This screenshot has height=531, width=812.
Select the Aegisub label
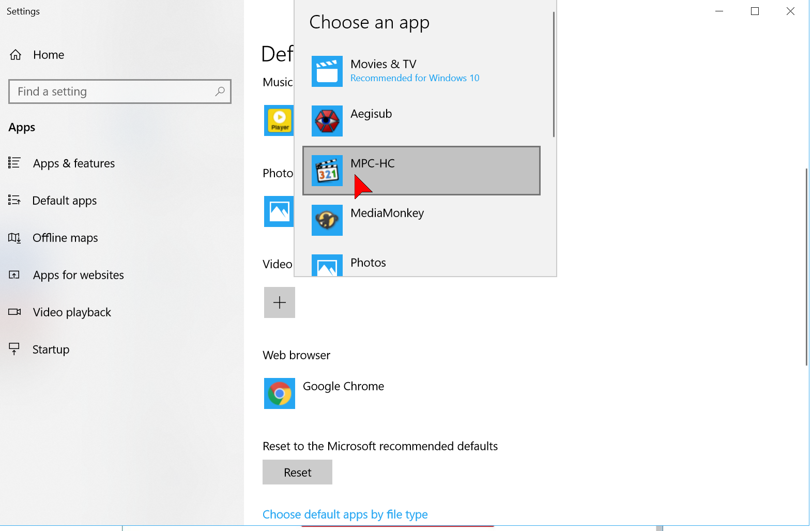click(x=371, y=114)
